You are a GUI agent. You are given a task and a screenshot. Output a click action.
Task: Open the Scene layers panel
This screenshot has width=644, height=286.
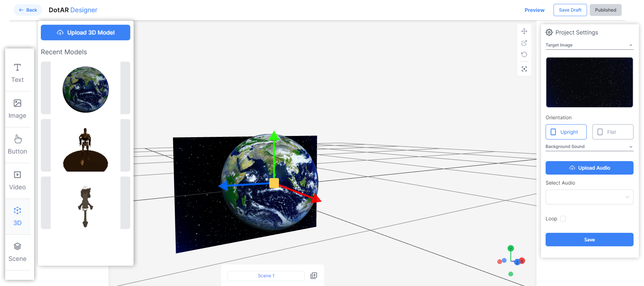pyautogui.click(x=17, y=252)
